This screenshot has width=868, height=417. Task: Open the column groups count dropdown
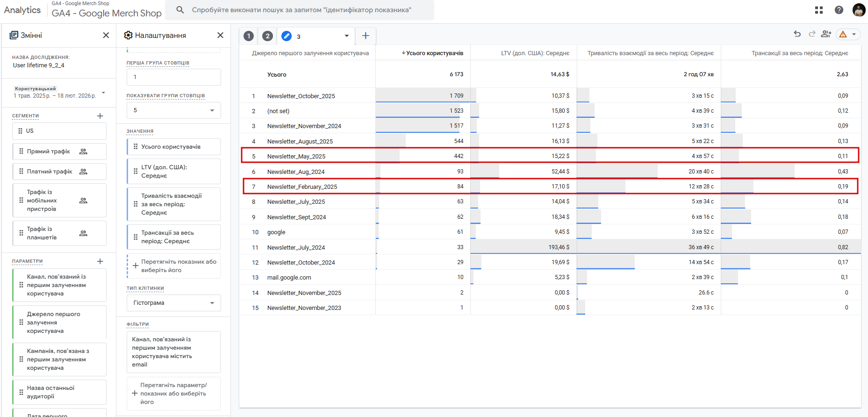[x=173, y=110]
